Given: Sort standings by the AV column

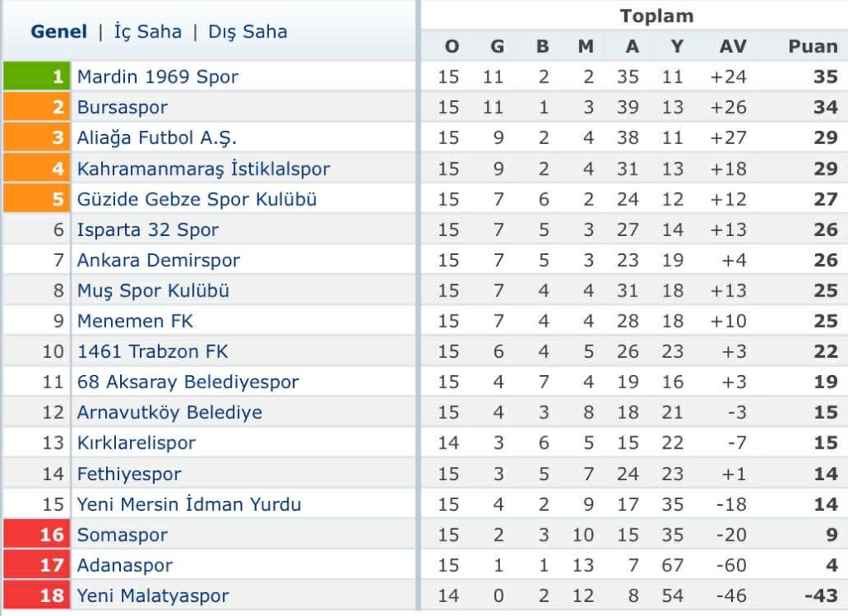Looking at the screenshot, I should (x=732, y=46).
